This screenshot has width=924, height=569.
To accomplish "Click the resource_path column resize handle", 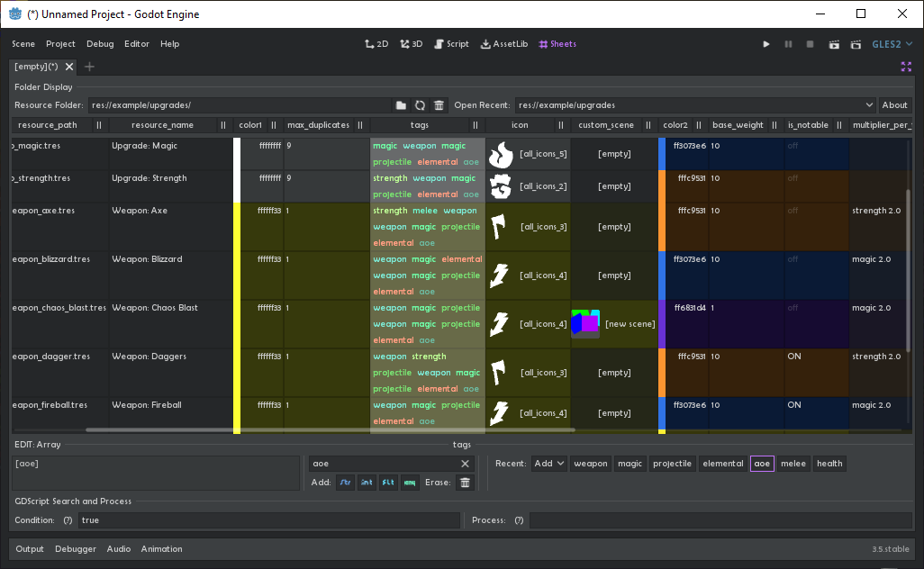I will 99,125.
